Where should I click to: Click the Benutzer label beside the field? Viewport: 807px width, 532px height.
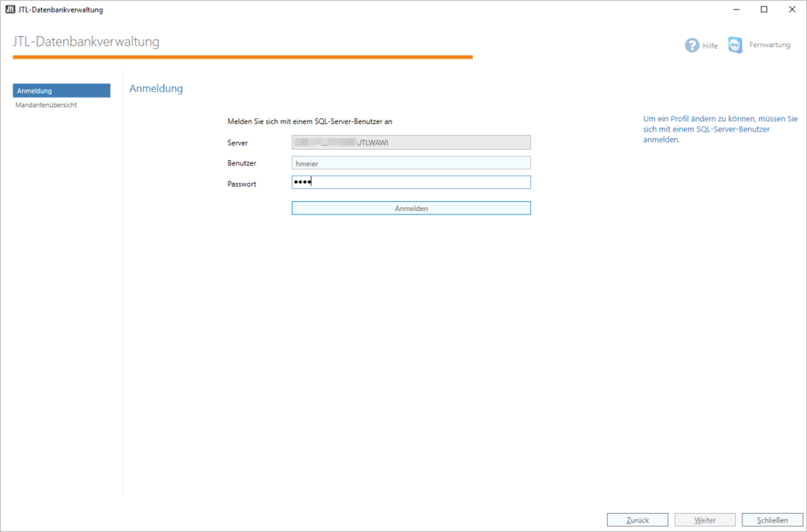[242, 163]
